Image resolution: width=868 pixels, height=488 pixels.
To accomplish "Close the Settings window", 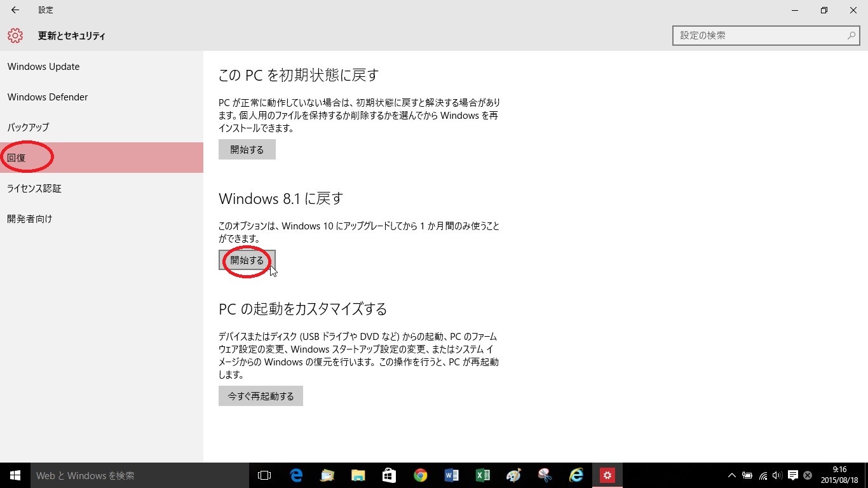I will [853, 10].
